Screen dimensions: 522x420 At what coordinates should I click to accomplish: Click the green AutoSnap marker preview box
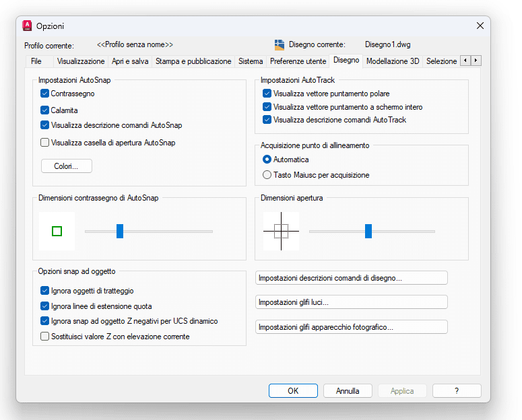pyautogui.click(x=57, y=232)
